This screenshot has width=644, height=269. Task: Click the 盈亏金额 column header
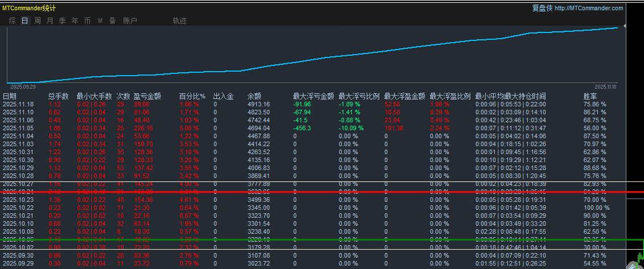(147, 96)
